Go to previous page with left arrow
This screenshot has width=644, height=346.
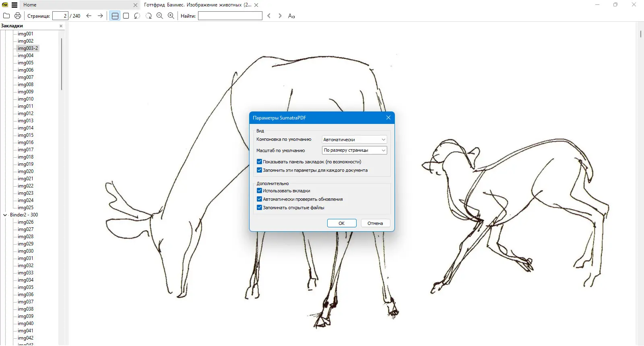[x=89, y=16]
